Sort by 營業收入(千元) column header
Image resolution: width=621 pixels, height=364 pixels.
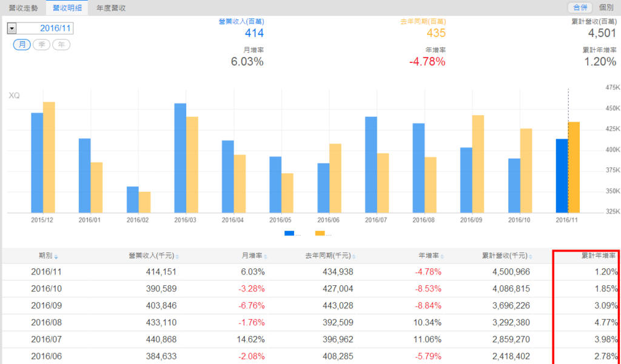pyautogui.click(x=153, y=256)
